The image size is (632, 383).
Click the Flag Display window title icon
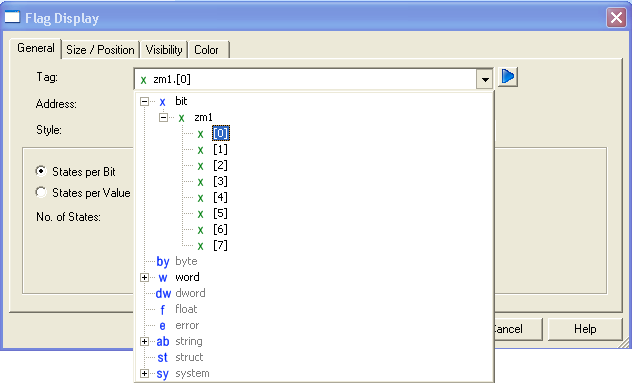[12, 17]
